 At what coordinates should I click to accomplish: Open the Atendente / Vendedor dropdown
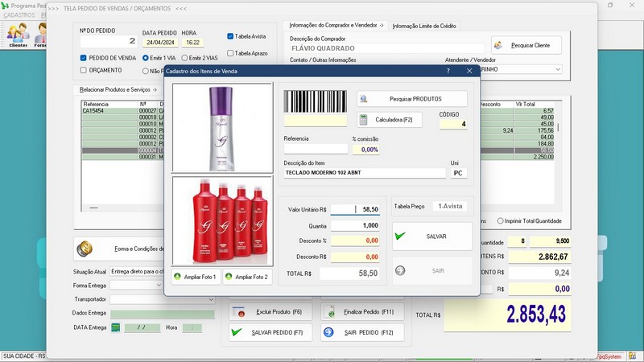pyautogui.click(x=558, y=69)
